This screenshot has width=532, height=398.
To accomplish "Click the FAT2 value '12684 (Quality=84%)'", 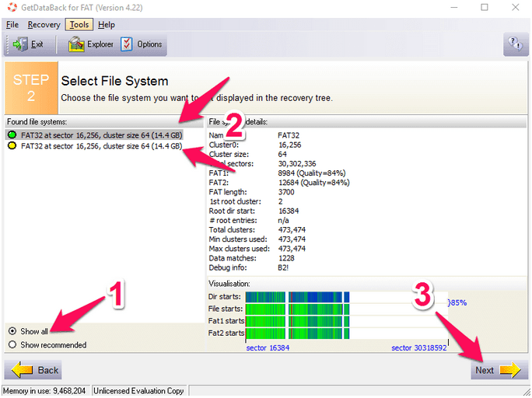I will (314, 183).
